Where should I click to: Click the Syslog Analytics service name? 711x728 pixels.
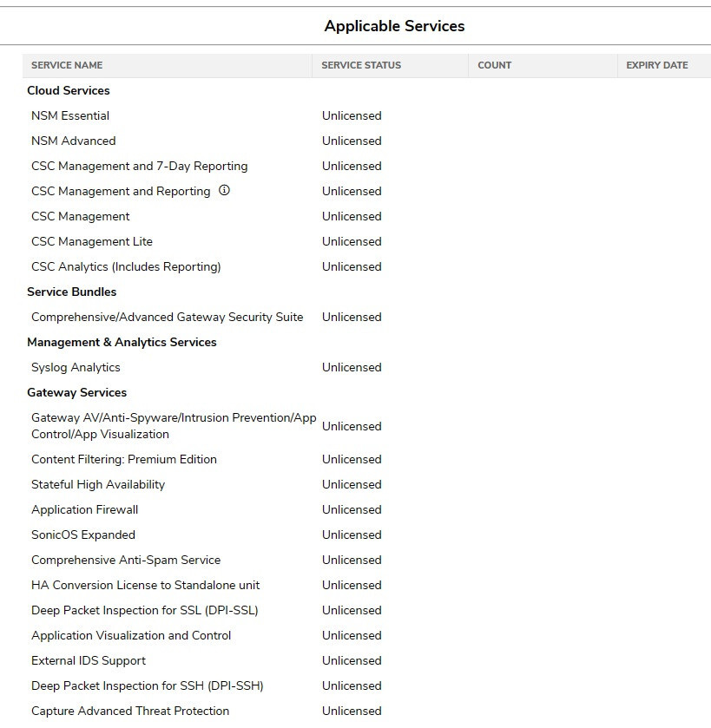coord(76,368)
